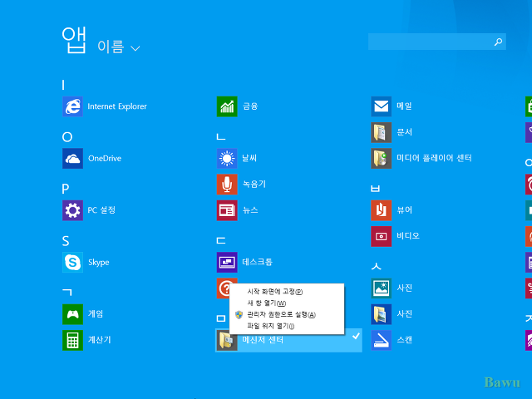Open the 뷰어 reader icon

(x=382, y=210)
